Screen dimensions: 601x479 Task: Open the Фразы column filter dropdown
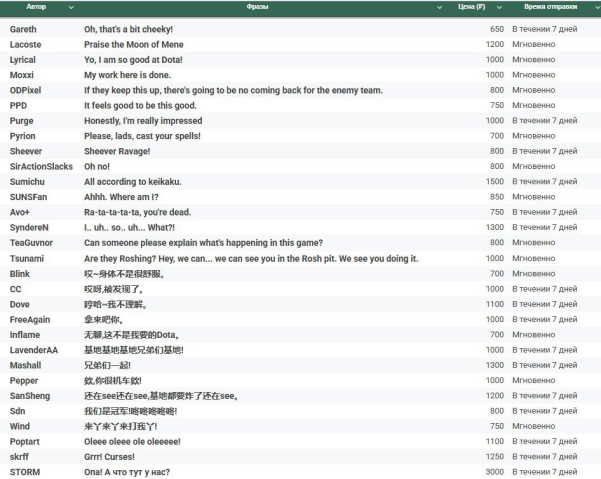pos(440,7)
